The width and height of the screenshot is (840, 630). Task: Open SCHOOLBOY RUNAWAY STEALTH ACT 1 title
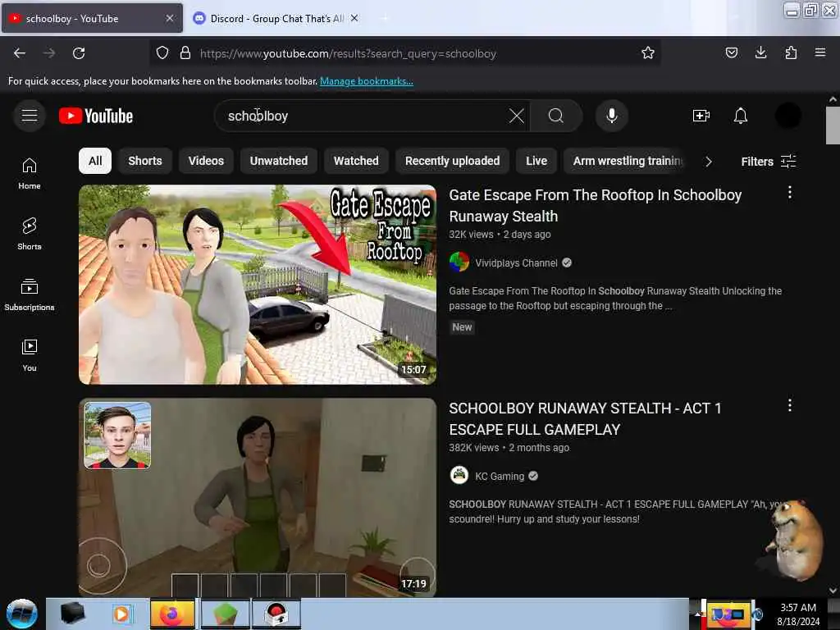pyautogui.click(x=585, y=418)
